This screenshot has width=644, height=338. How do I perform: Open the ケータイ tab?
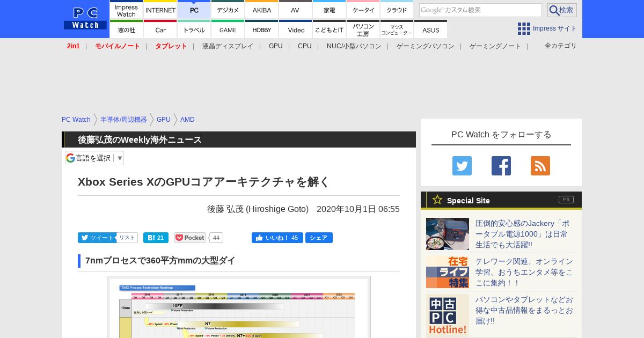click(x=363, y=10)
